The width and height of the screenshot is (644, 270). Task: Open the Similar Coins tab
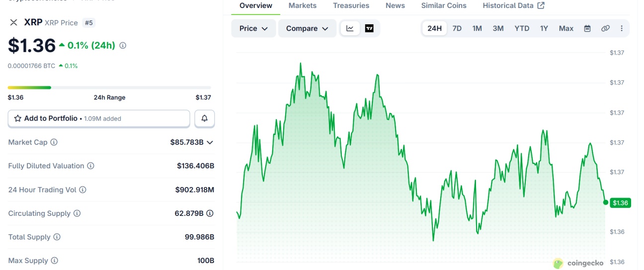[x=444, y=5]
